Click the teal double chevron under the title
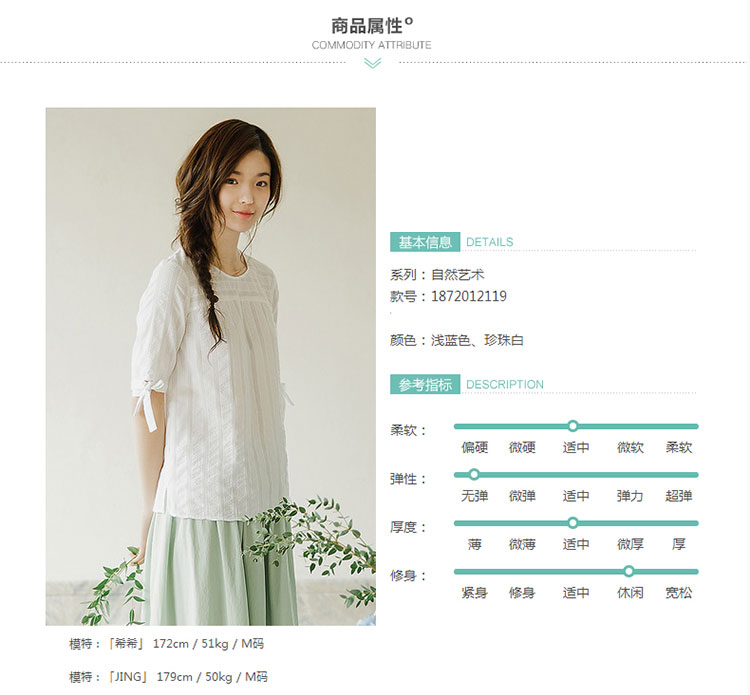Image resolution: width=750 pixels, height=695 pixels. (x=372, y=63)
